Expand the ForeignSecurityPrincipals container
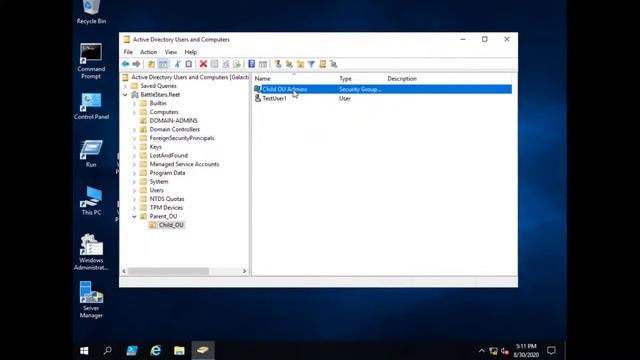This screenshot has width=640, height=360. pos(134,138)
